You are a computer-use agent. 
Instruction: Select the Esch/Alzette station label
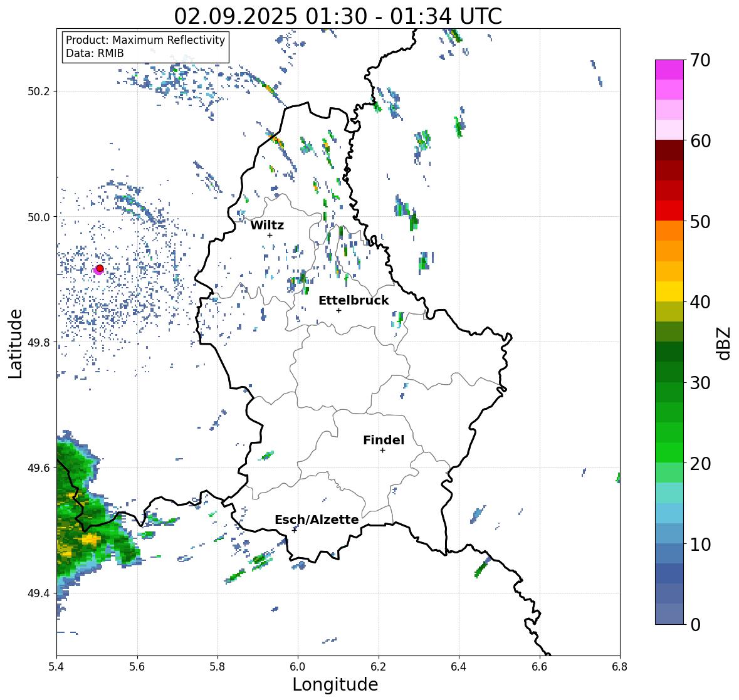point(317,520)
